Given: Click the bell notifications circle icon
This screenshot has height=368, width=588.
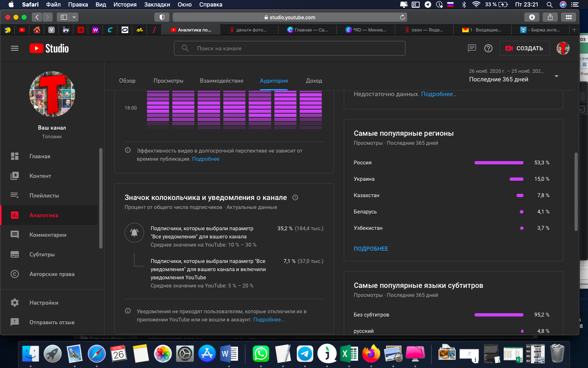Looking at the screenshot, I should 134,233.
